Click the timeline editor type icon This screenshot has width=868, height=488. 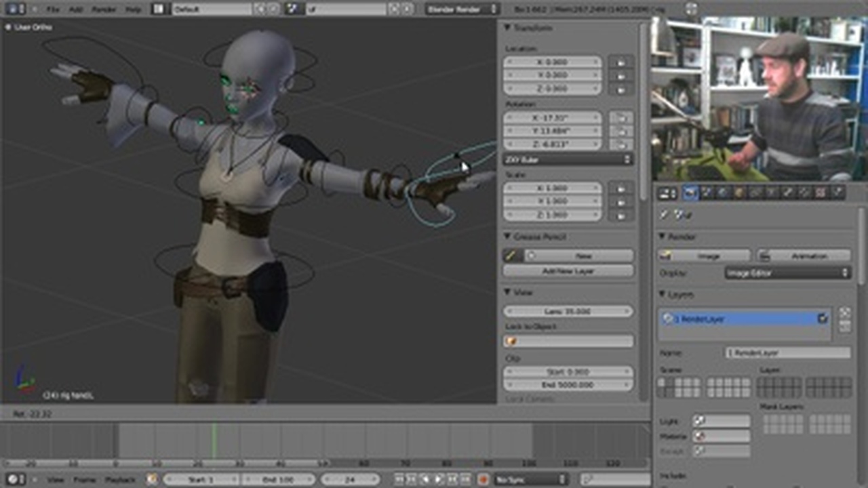(x=13, y=480)
